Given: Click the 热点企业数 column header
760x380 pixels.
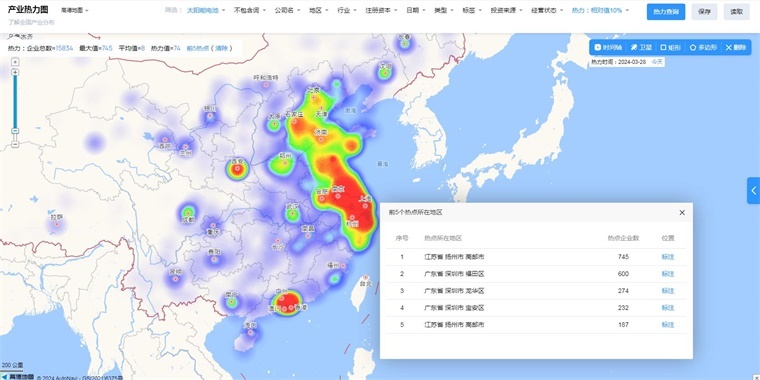Looking at the screenshot, I should pos(623,238).
